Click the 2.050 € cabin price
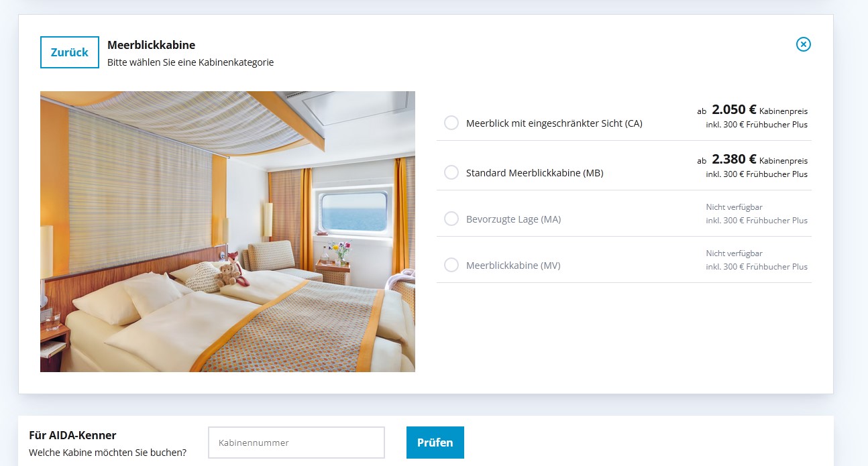 (x=734, y=109)
